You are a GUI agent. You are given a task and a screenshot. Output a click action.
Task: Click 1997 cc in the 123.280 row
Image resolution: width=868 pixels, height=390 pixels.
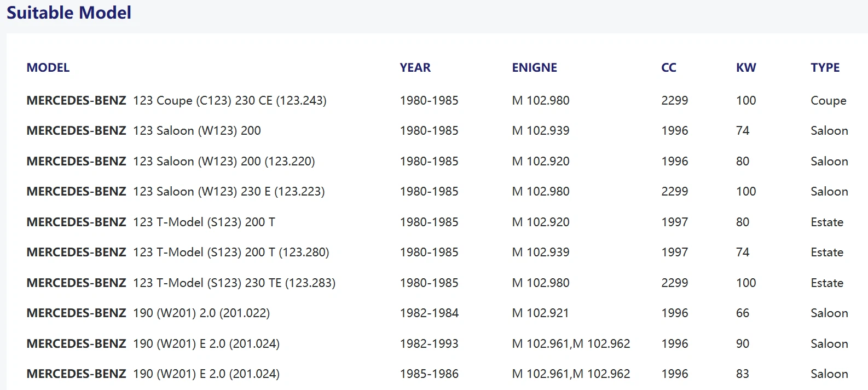(674, 253)
